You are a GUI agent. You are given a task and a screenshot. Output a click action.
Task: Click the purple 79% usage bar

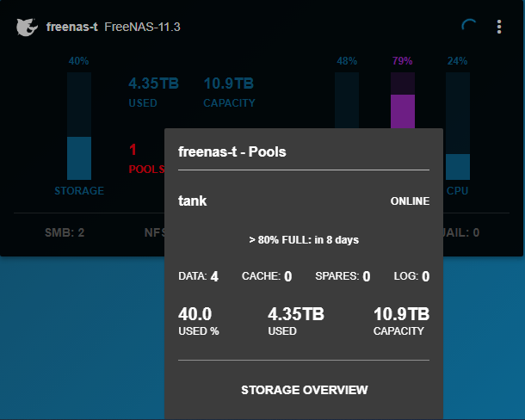pos(403,100)
